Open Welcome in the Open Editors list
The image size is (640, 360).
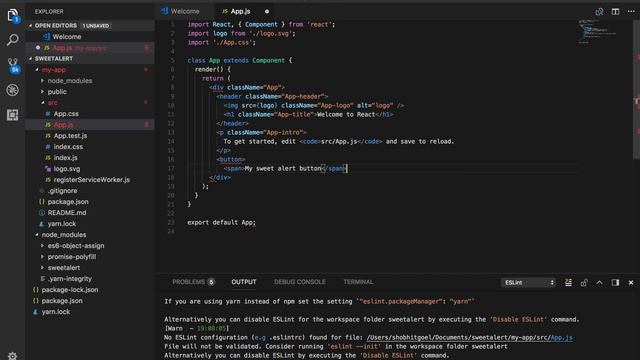click(90, 37)
